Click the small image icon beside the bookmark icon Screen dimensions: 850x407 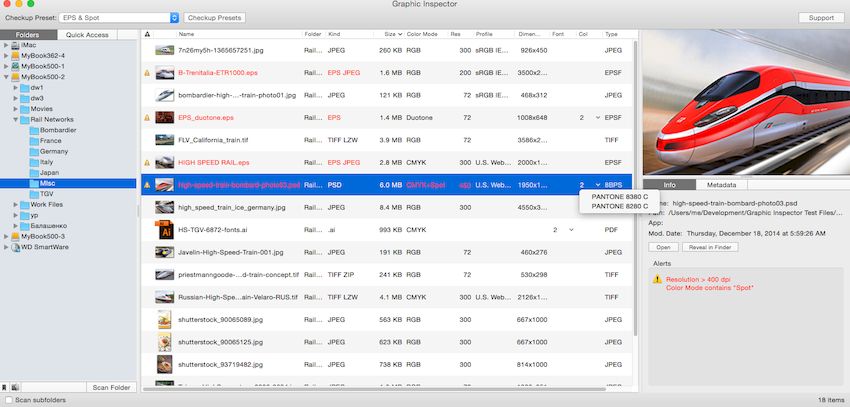14,387
